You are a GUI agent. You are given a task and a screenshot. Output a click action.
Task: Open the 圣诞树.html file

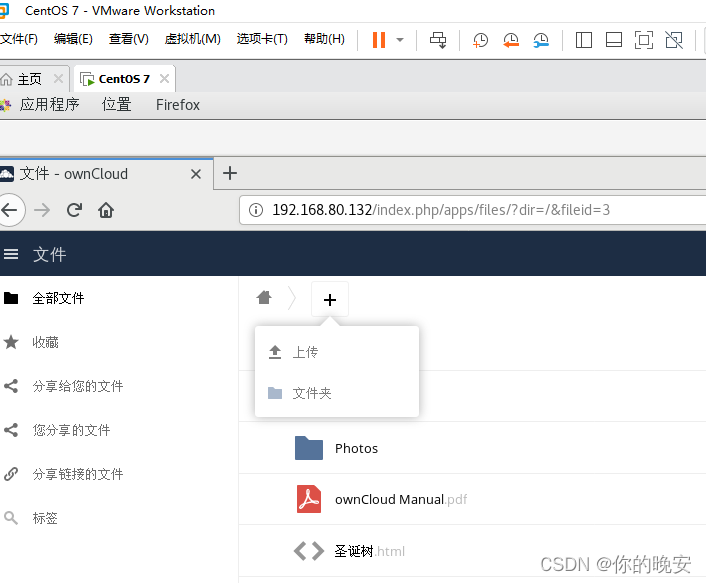pyautogui.click(x=369, y=551)
